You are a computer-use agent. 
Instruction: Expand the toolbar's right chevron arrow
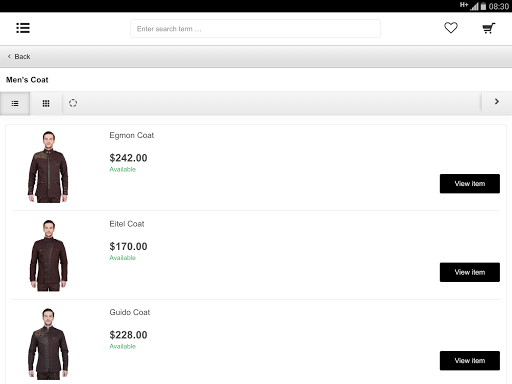point(497,102)
